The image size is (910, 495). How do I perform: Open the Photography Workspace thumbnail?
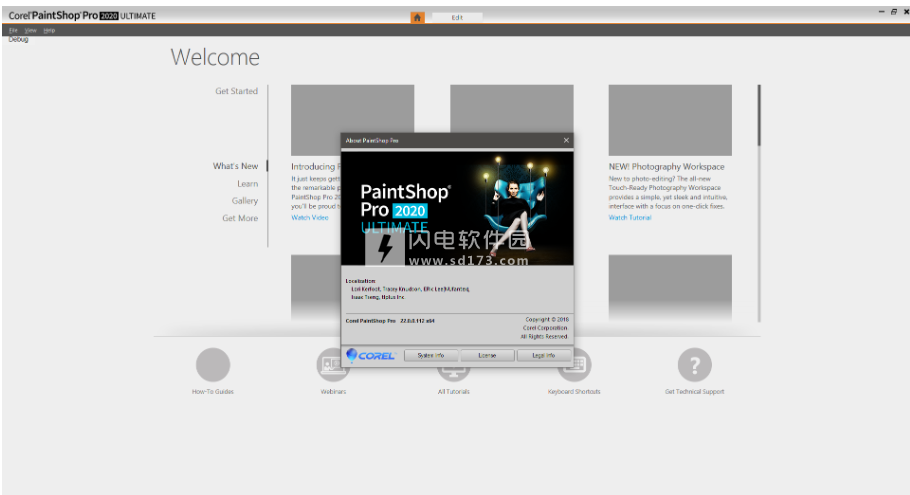click(x=670, y=120)
